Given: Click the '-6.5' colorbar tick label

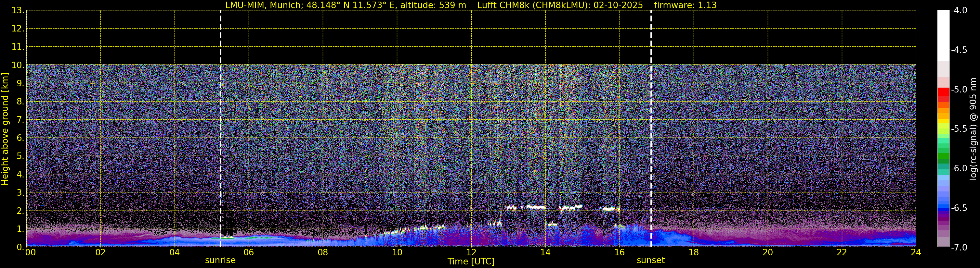Looking at the screenshot, I should click(959, 208).
